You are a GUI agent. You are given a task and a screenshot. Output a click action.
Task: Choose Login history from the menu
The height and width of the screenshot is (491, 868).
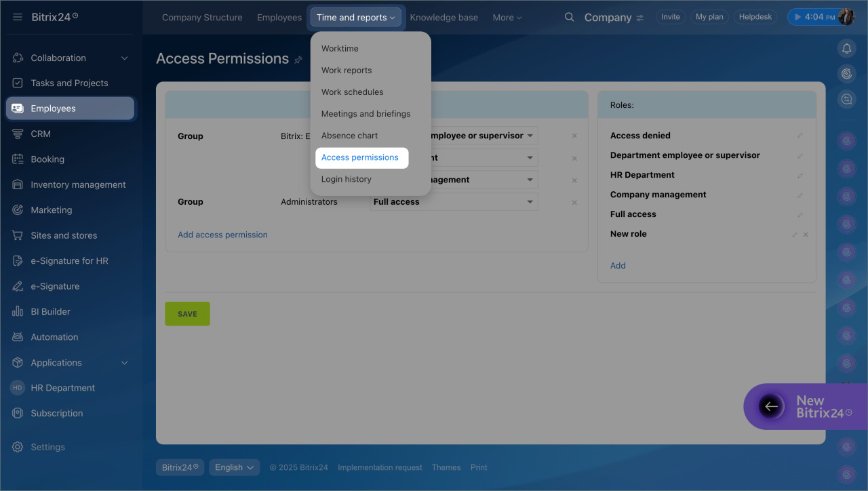tap(347, 179)
